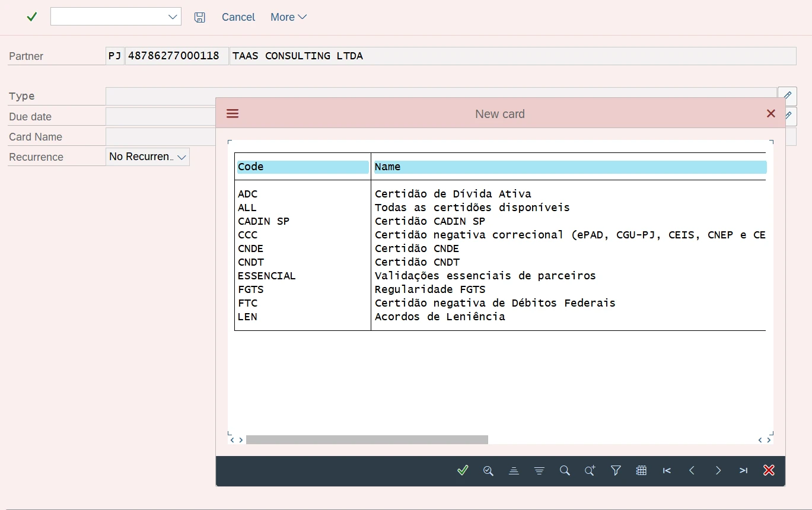Click the Type input field
This screenshot has height=510, width=812.
click(441, 96)
